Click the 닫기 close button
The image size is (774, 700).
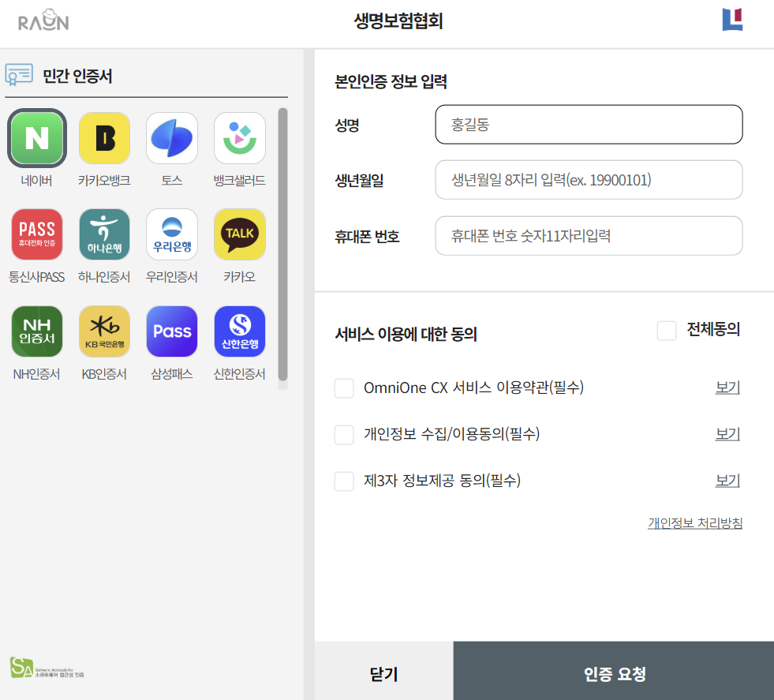coord(384,671)
